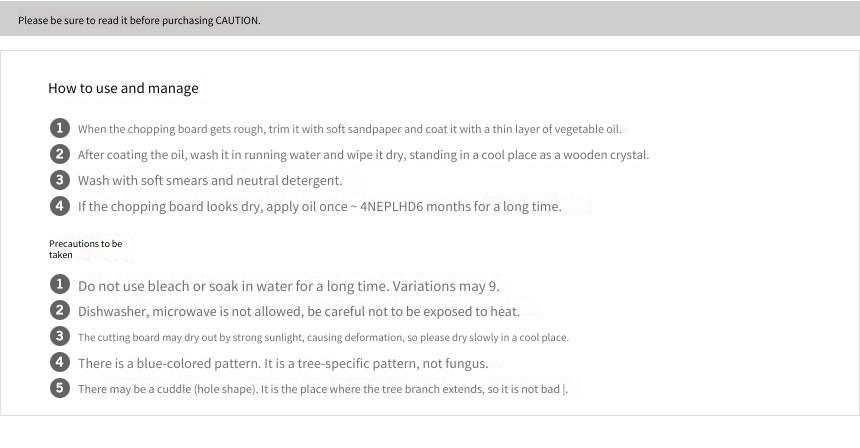Click number 2 icon beside oil coating step
860x448 pixels.
60,154
